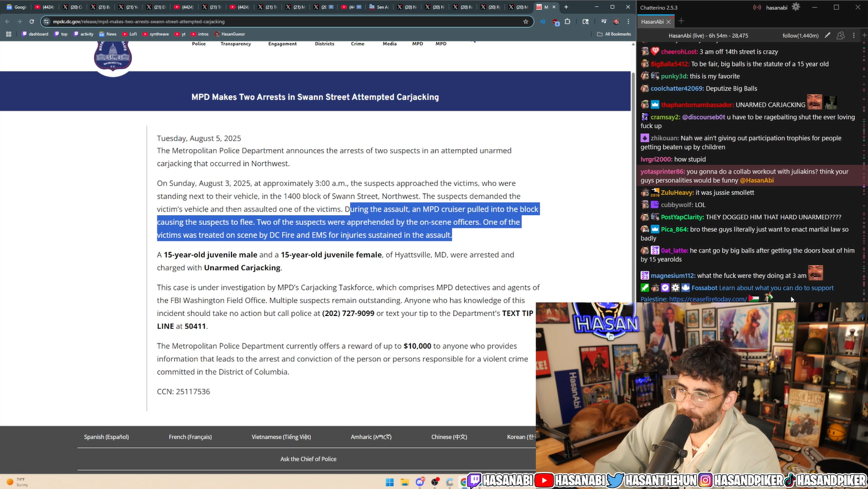Switch to the Sen A browser tab
Viewport: 868px width, 489px height.
(x=379, y=7)
